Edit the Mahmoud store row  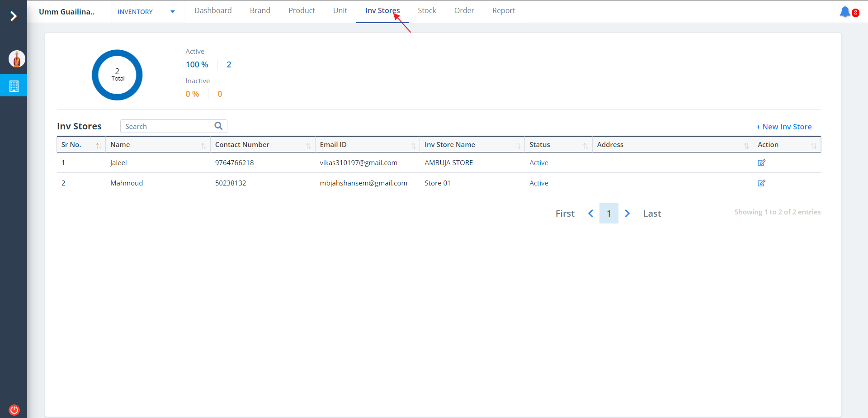coord(761,183)
